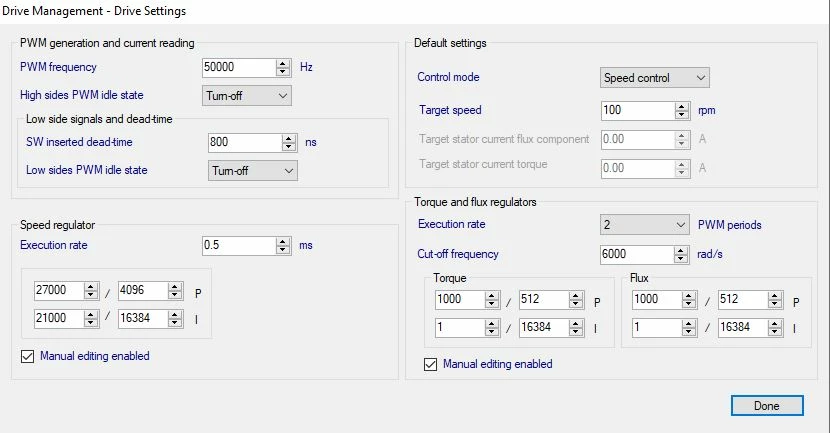Decrease the Cut-off frequency value
830x433 pixels.
click(681, 259)
